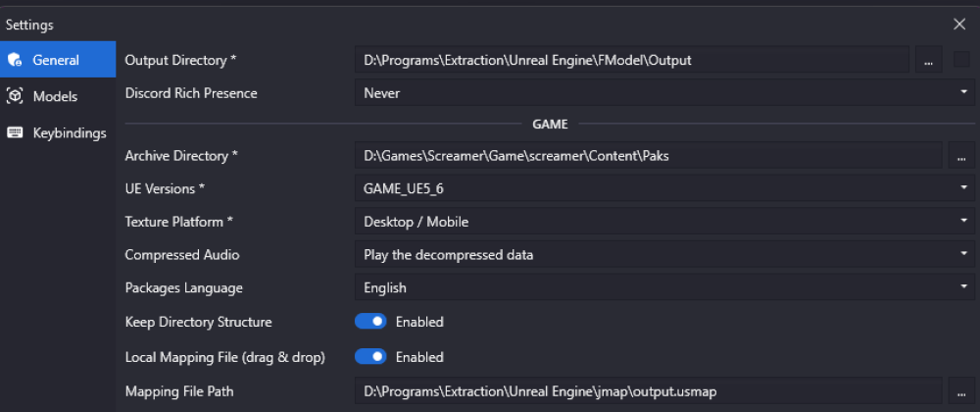Screen dimensions: 980x412
Task: Open the Discord Rich Presence dropdown
Action: click(x=662, y=93)
